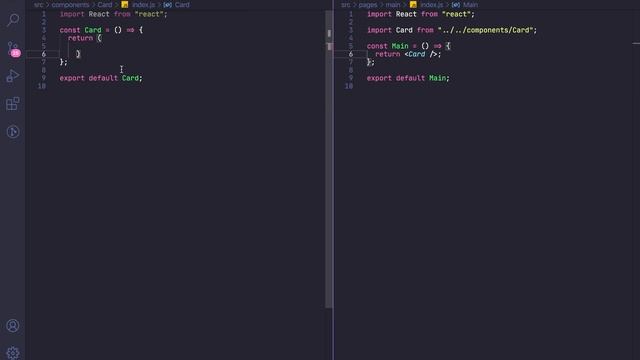This screenshot has height=360, width=640.
Task: Open the Accounts menu icon
Action: click(x=13, y=326)
